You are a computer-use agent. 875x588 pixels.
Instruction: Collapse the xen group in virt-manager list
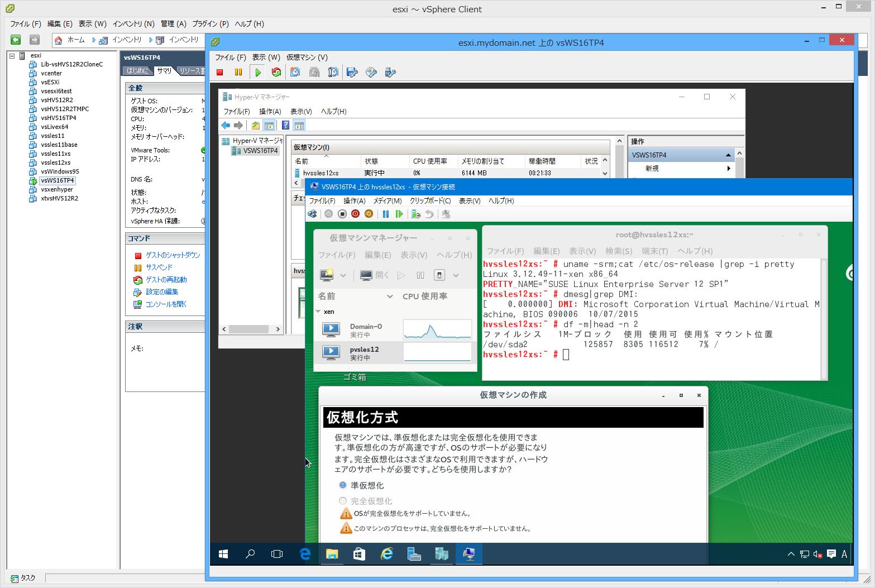click(x=318, y=312)
